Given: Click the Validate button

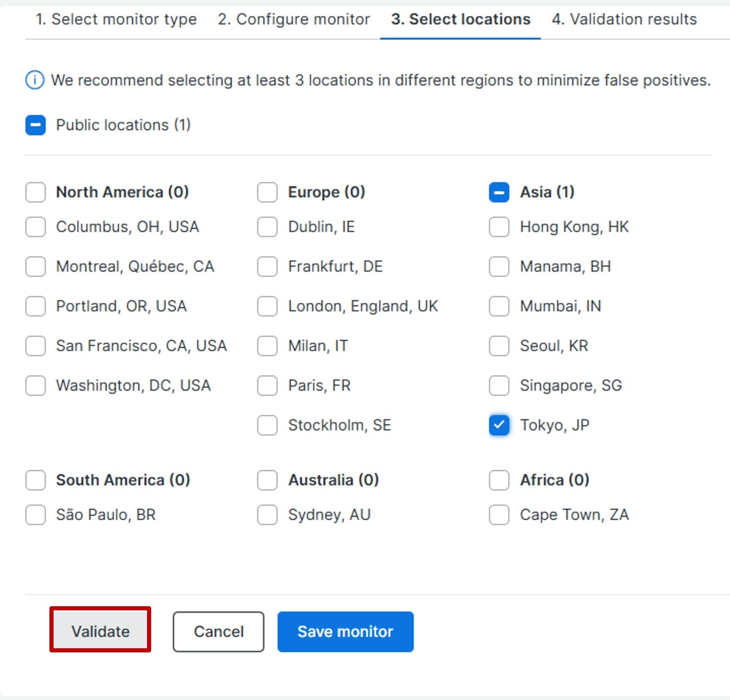Looking at the screenshot, I should [100, 631].
